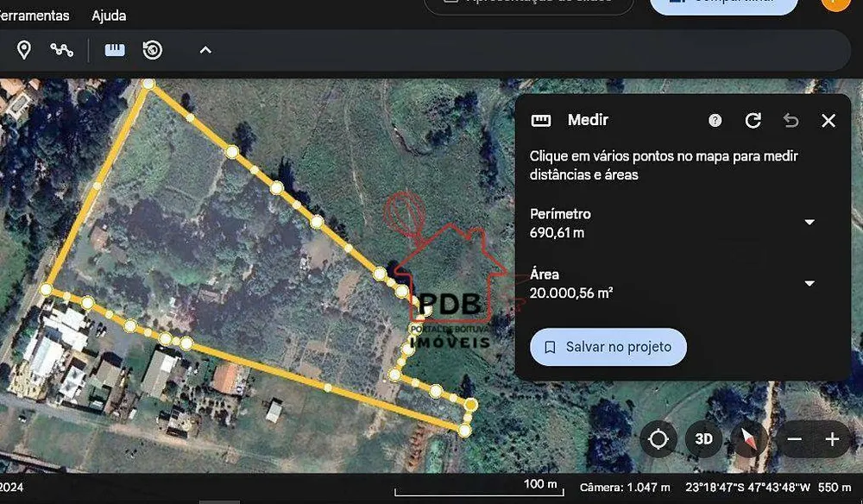This screenshot has width=863, height=504.
Task: Toggle the ruler measure tool in toolbar
Action: [x=115, y=50]
